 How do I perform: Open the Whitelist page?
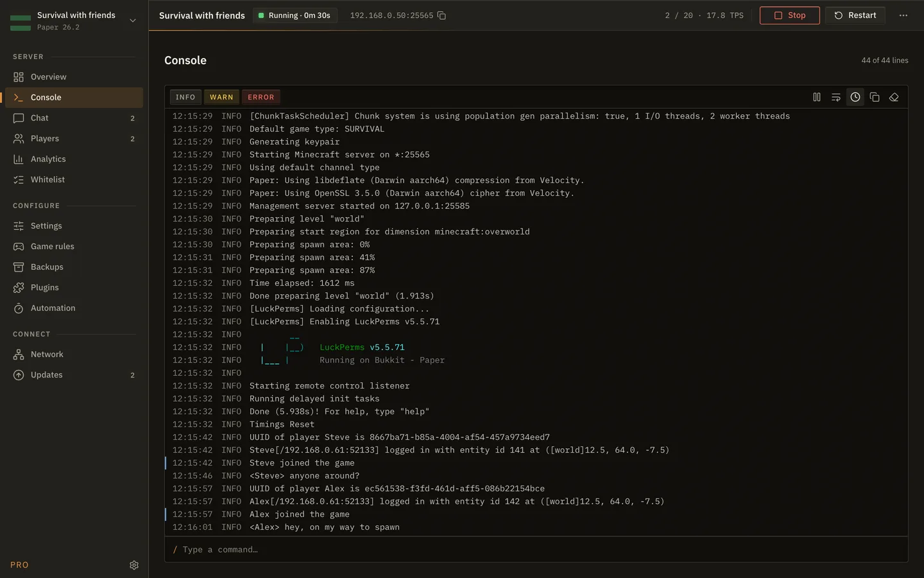click(x=74, y=180)
